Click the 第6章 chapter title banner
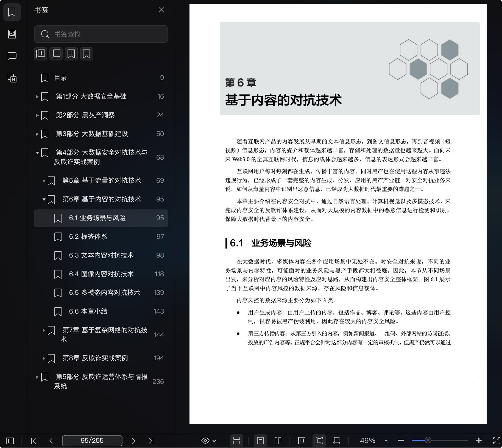The height and width of the screenshot is (448, 502). point(350,68)
